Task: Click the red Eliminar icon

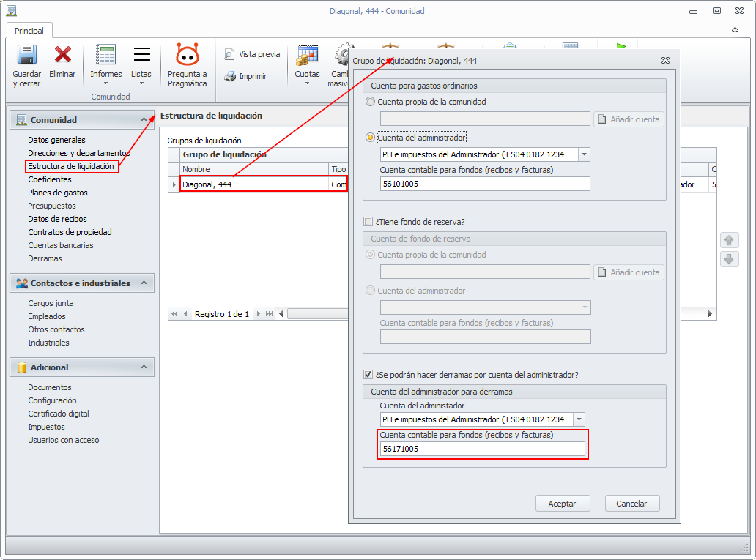Action: 63,55
